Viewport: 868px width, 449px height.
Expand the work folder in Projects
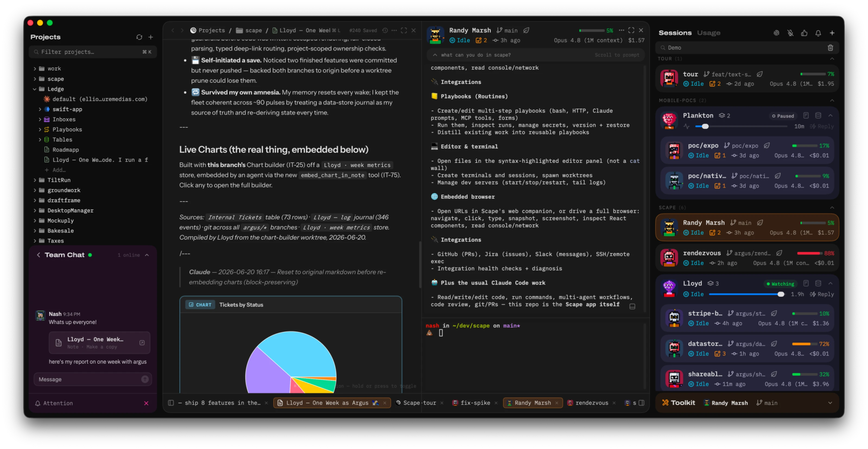point(35,68)
